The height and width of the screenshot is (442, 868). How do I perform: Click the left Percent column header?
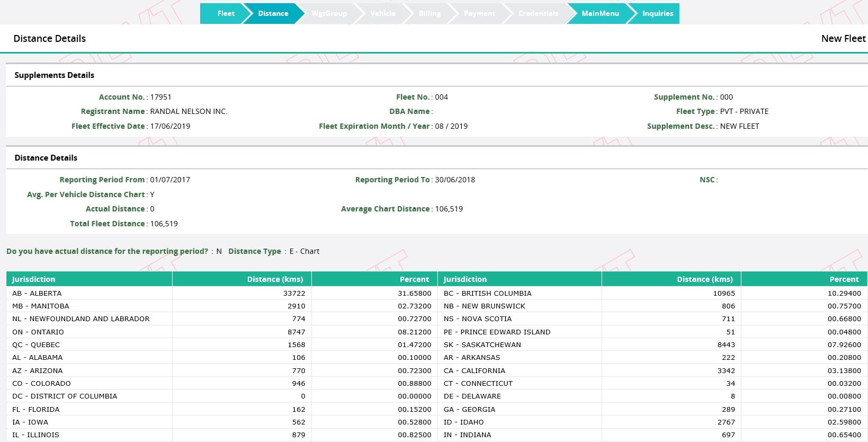pyautogui.click(x=374, y=279)
